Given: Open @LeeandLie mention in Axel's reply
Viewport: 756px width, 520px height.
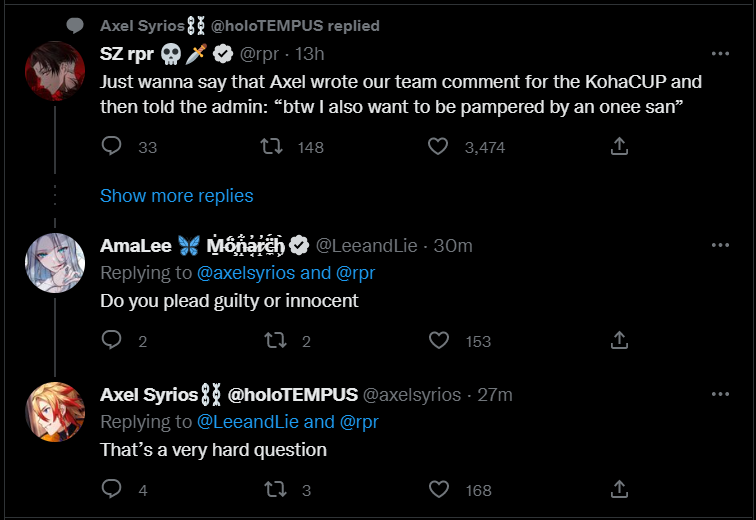Looking at the screenshot, I should pos(248,422).
